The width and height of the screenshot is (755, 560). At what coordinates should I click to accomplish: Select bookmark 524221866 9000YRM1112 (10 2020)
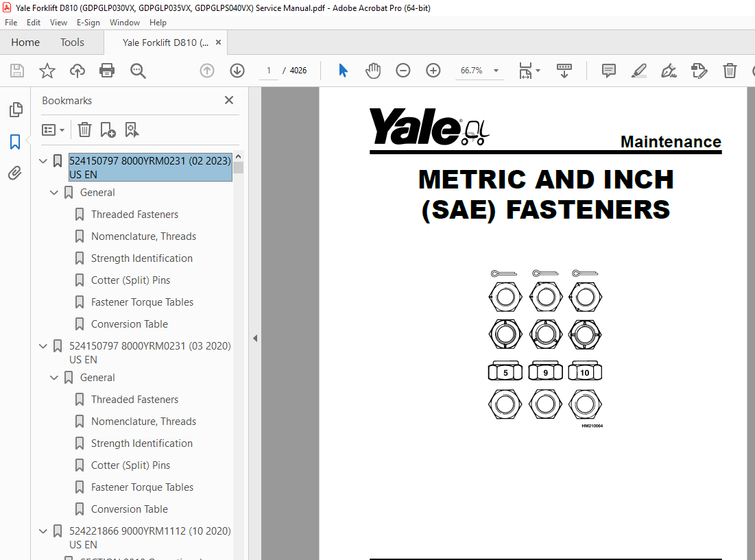click(150, 538)
